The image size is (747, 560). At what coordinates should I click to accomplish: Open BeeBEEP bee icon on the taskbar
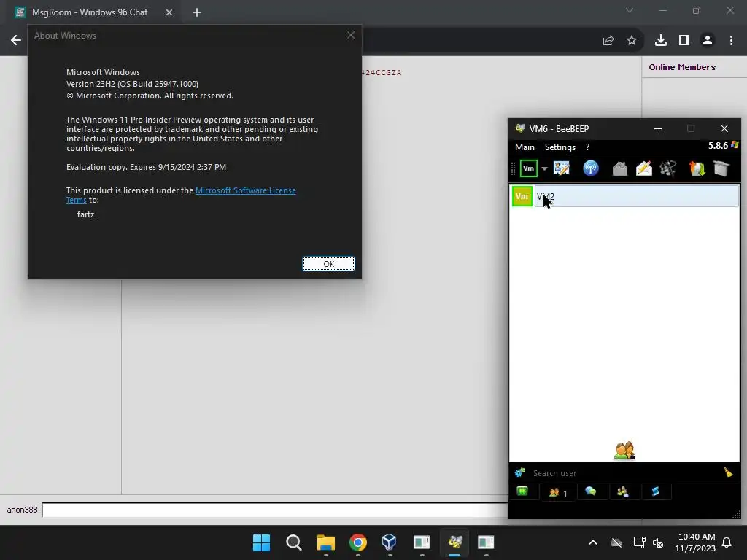pyautogui.click(x=455, y=542)
